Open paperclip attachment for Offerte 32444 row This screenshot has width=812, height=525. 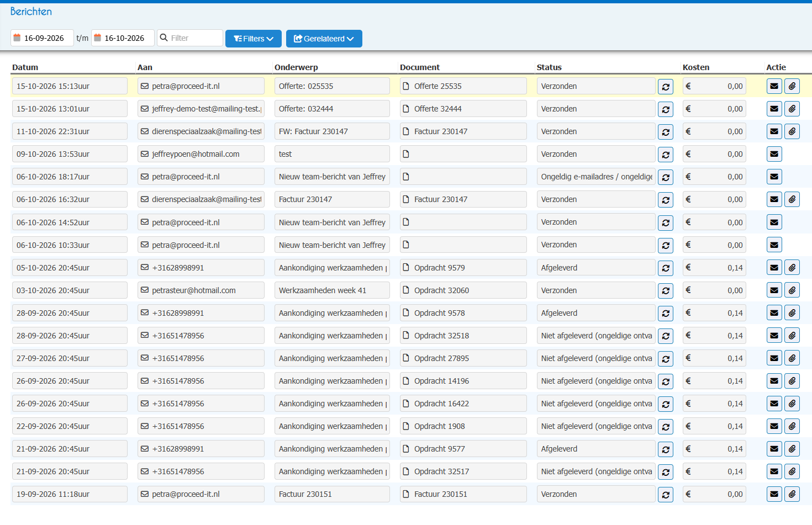pyautogui.click(x=792, y=109)
